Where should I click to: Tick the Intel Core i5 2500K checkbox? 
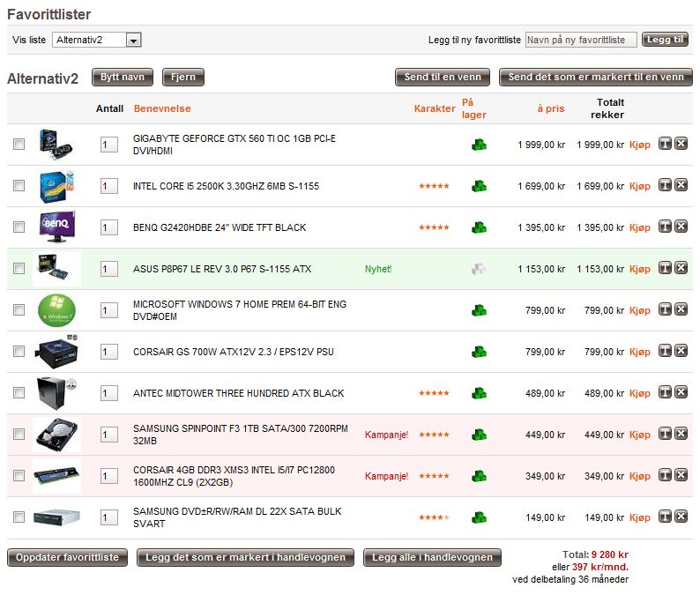[19, 186]
